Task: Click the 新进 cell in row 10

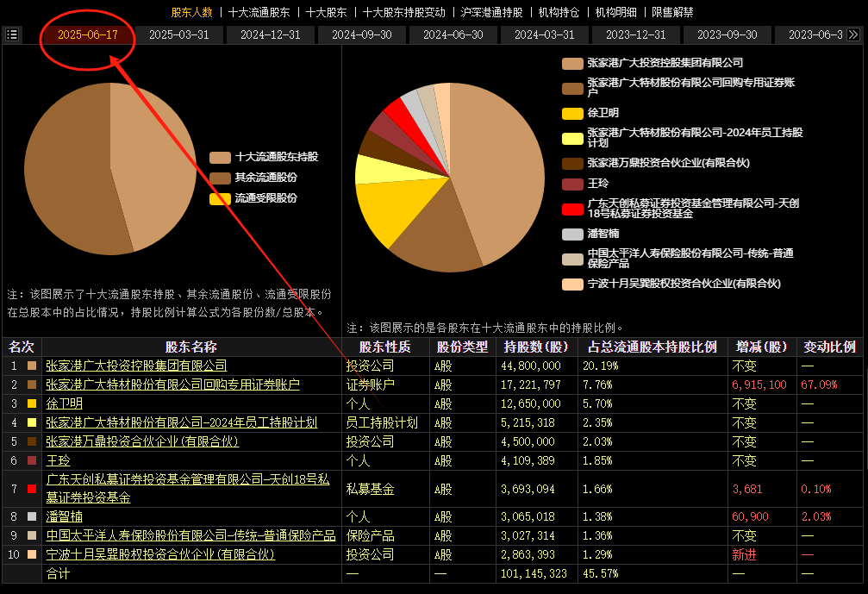Action: (744, 554)
